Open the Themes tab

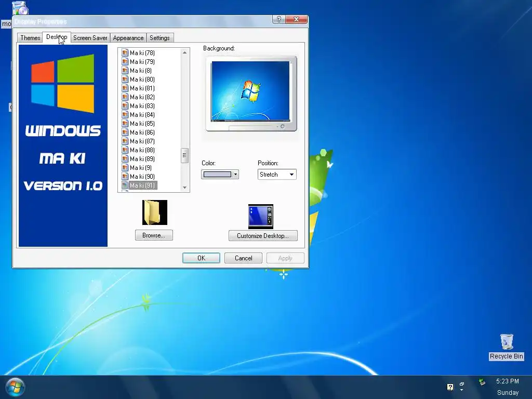[x=30, y=38]
